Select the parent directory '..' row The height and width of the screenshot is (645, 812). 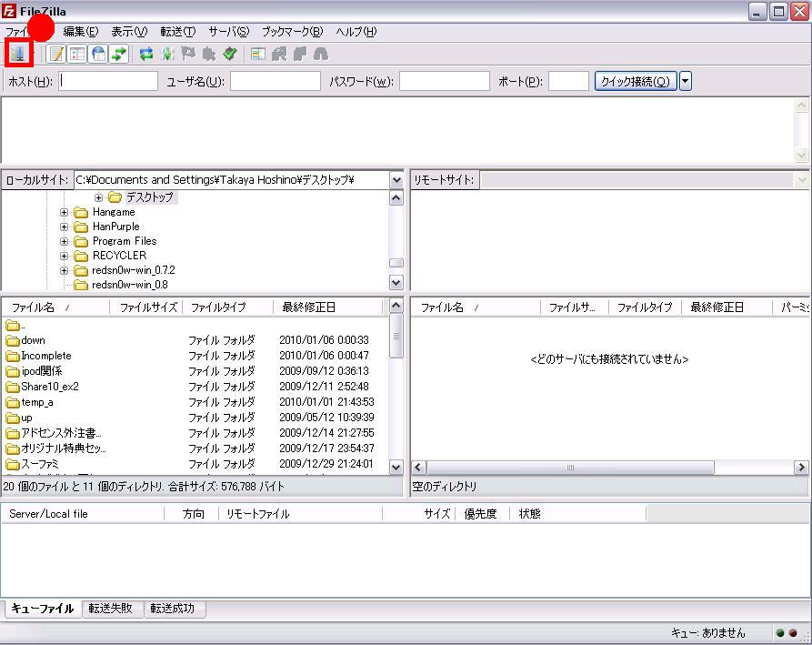pos(195,326)
